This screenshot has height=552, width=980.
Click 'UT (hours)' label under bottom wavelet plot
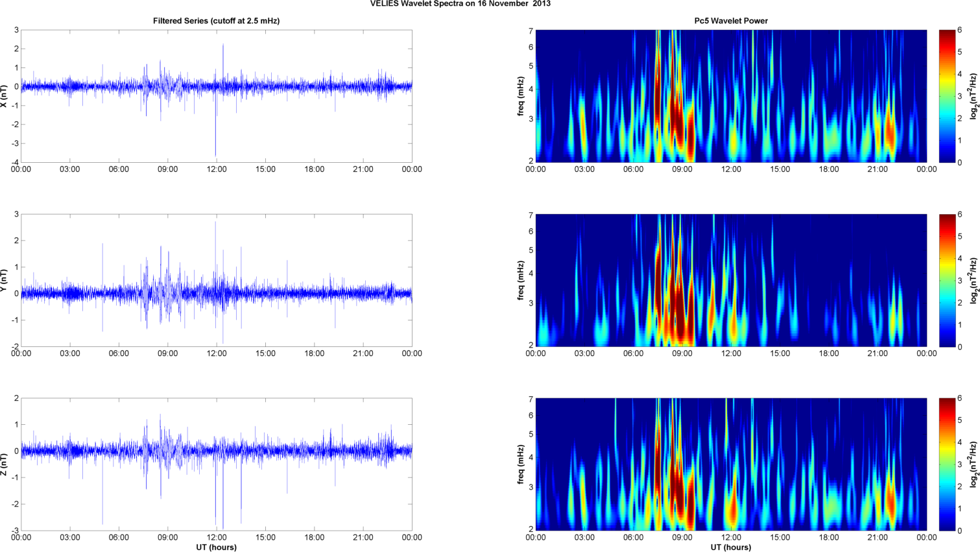731,547
